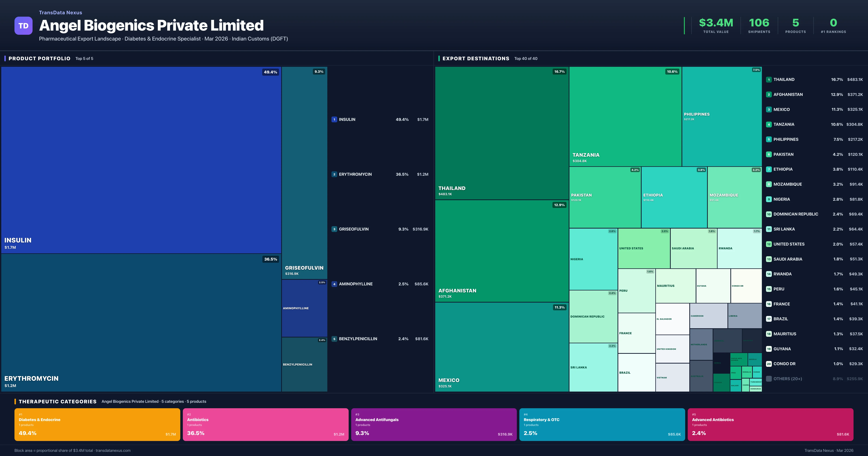Select the rank badge next to INSULIN

point(334,119)
